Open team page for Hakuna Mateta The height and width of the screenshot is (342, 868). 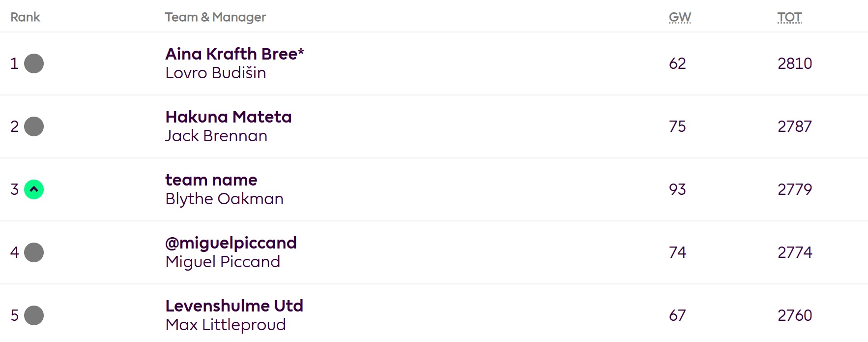tap(228, 117)
